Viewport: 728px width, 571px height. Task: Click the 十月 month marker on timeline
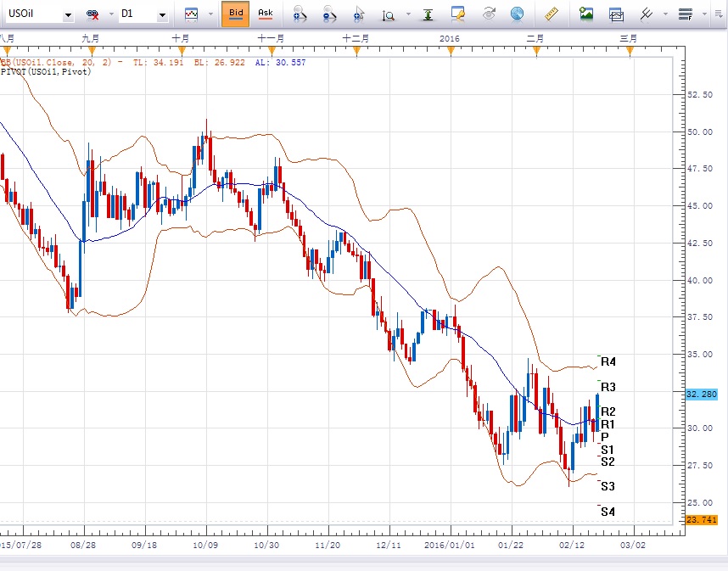(181, 38)
